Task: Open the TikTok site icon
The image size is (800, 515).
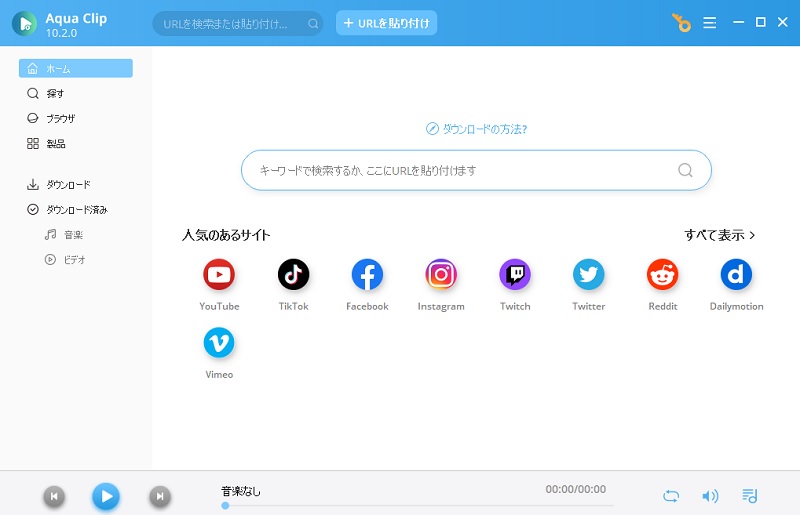Action: pyautogui.click(x=293, y=275)
